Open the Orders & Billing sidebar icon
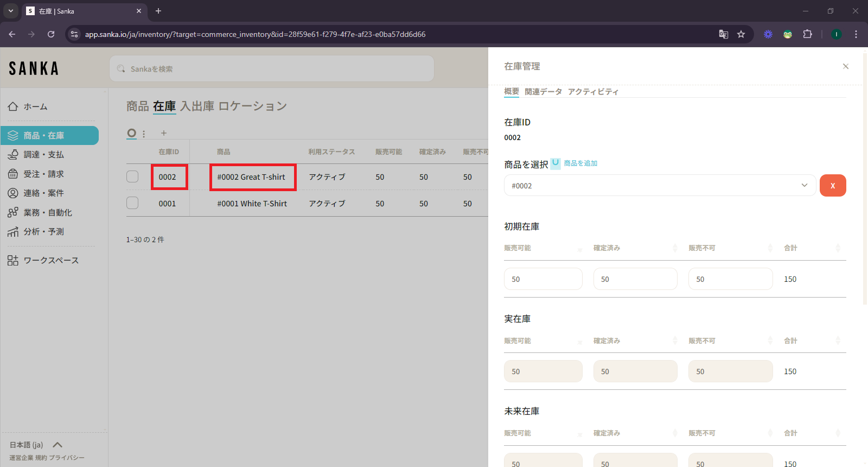Viewport: 868px width, 467px height. tap(13, 174)
